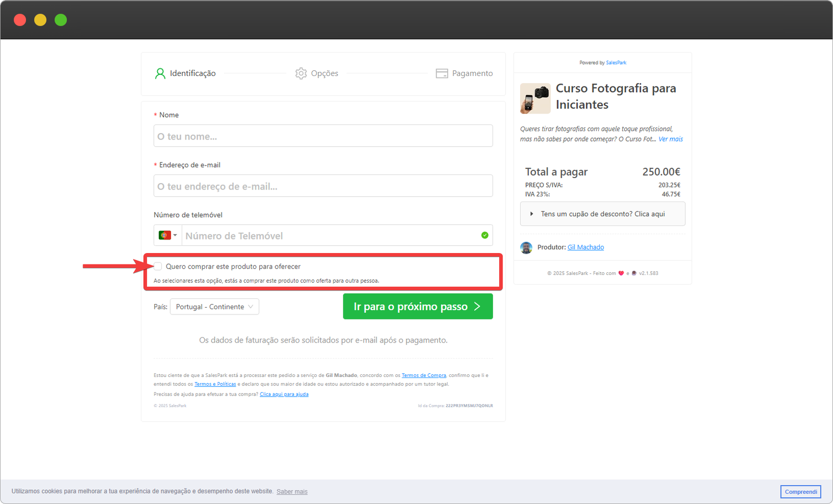
Task: Open the País Portugal - Continente dropdown
Action: coord(214,307)
